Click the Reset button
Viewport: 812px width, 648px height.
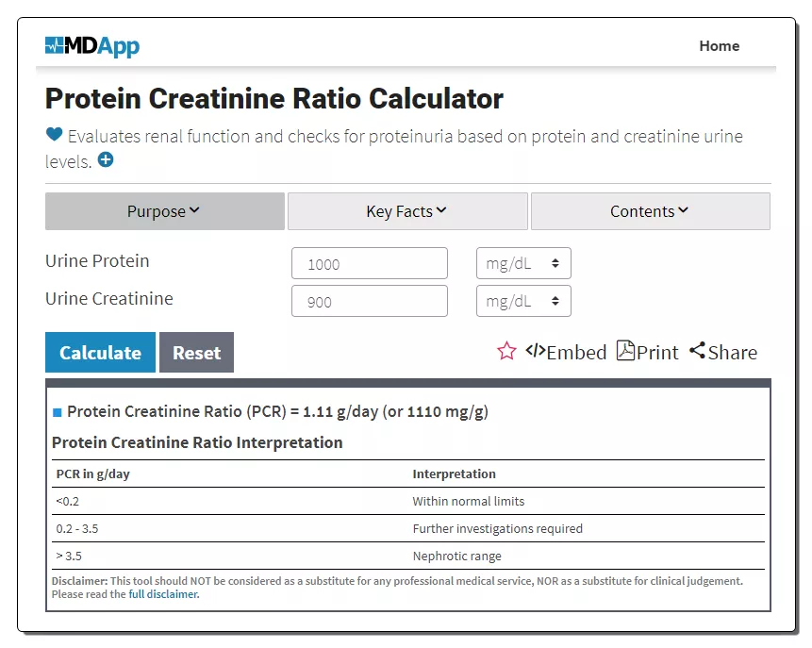pyautogui.click(x=197, y=352)
